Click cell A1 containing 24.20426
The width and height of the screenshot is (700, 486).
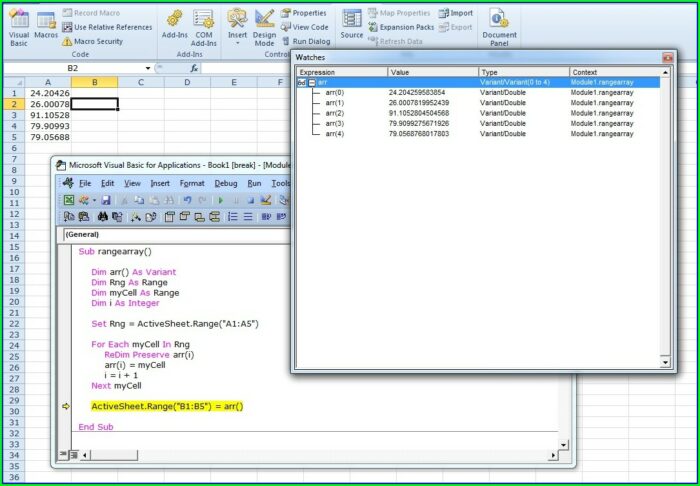48,93
